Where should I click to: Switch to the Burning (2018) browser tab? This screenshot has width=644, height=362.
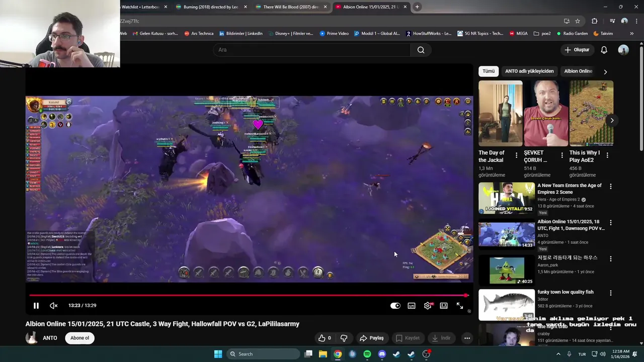click(x=211, y=7)
